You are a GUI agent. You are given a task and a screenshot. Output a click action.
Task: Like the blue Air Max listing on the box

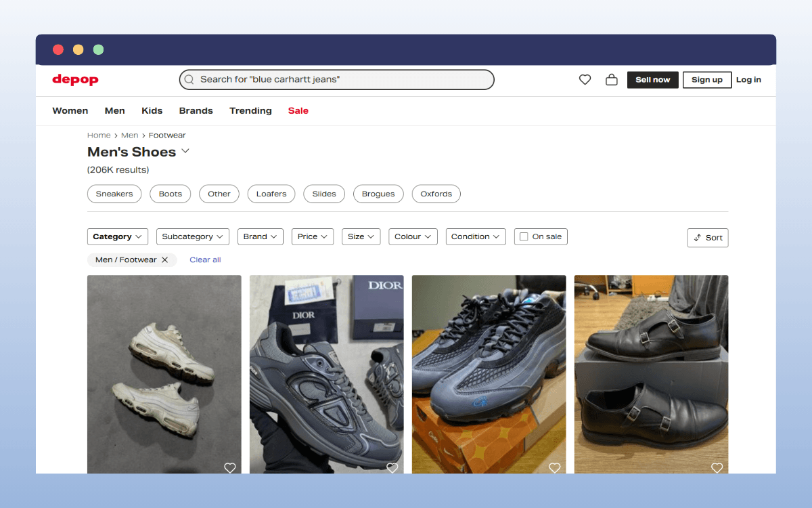[554, 467]
